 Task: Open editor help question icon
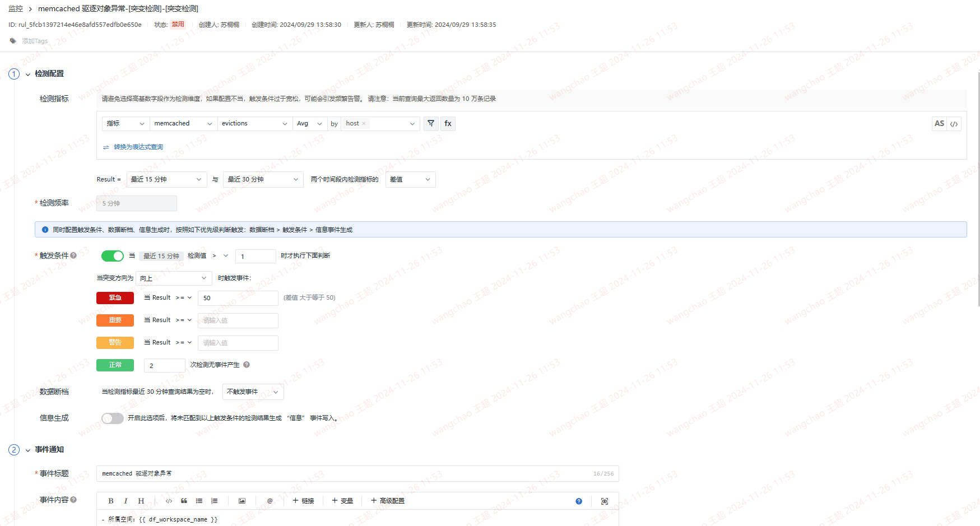tap(579, 501)
